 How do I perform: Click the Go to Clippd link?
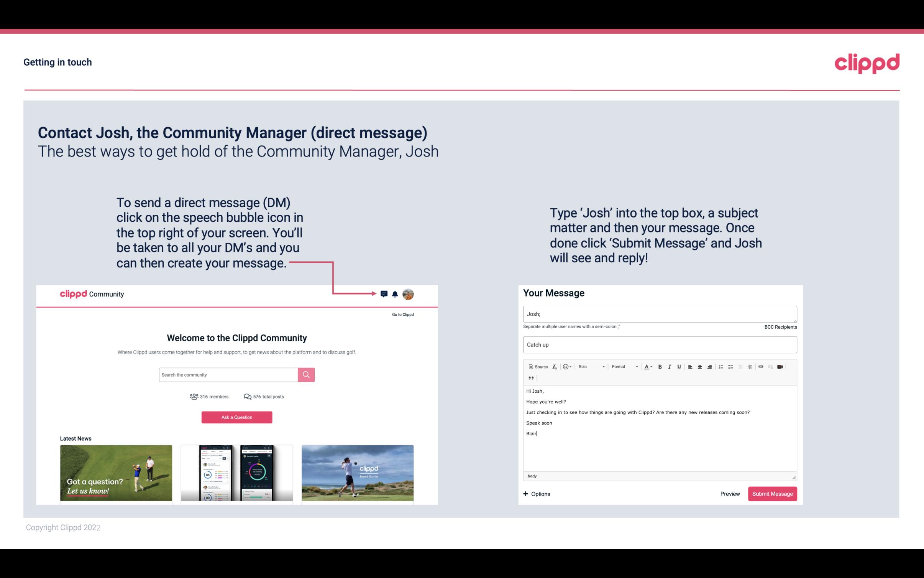tap(401, 314)
